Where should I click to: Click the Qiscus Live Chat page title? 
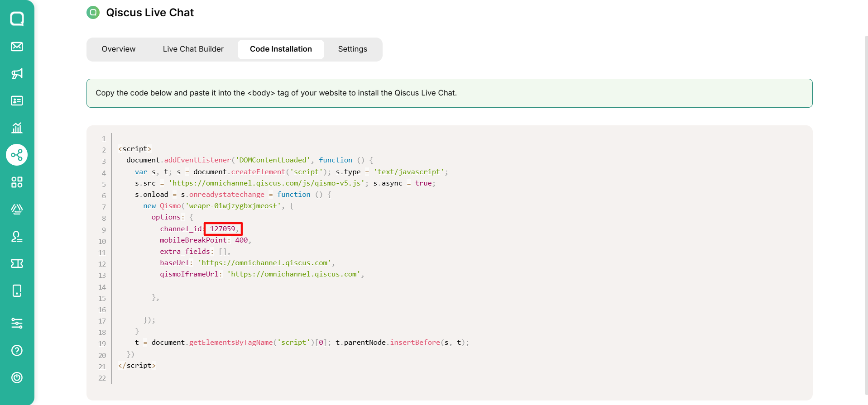(150, 13)
